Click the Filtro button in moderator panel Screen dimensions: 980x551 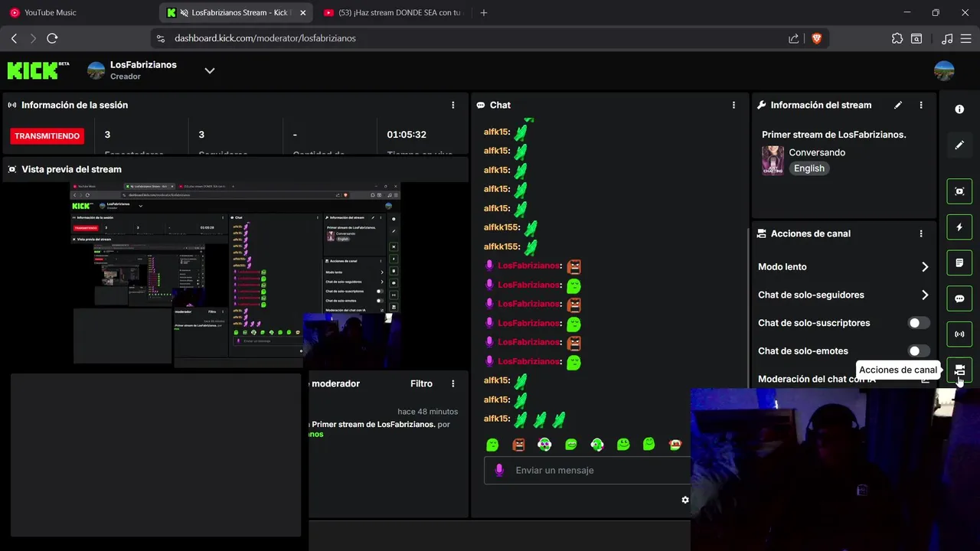point(421,383)
